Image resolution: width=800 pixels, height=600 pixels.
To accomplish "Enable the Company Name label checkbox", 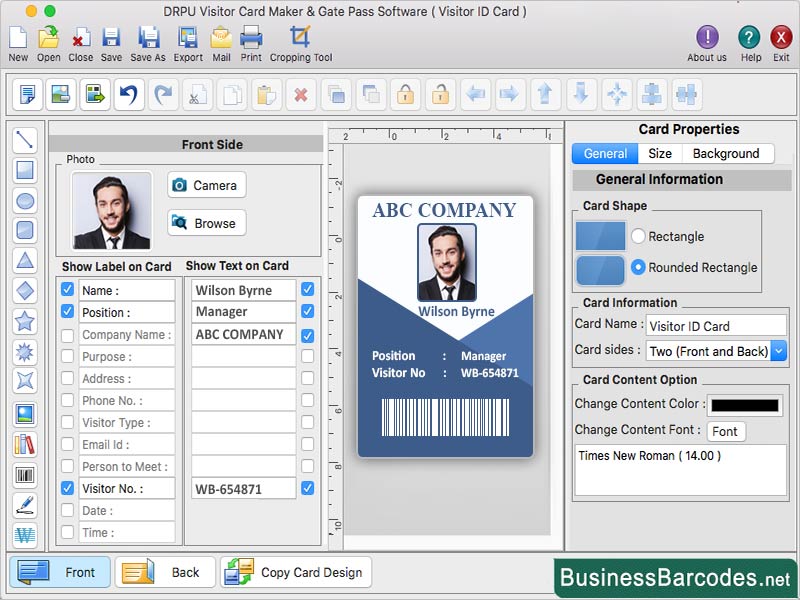I will [66, 334].
